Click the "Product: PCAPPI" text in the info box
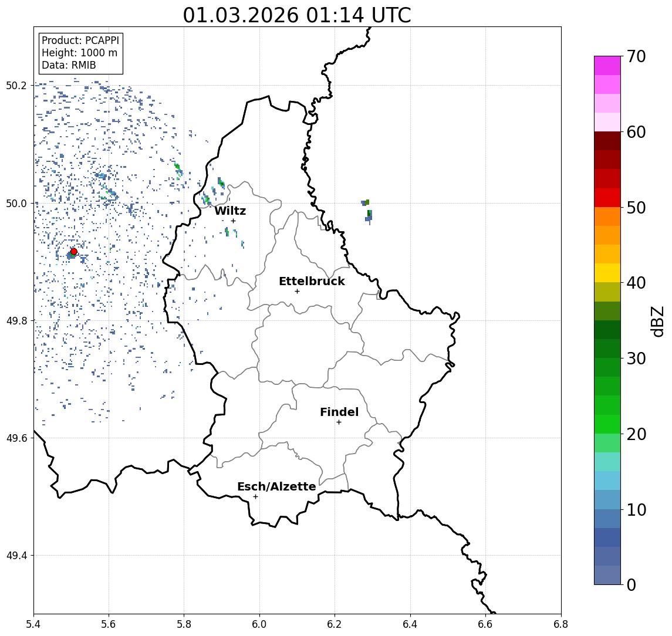The height and width of the screenshot is (636, 672). coord(80,40)
